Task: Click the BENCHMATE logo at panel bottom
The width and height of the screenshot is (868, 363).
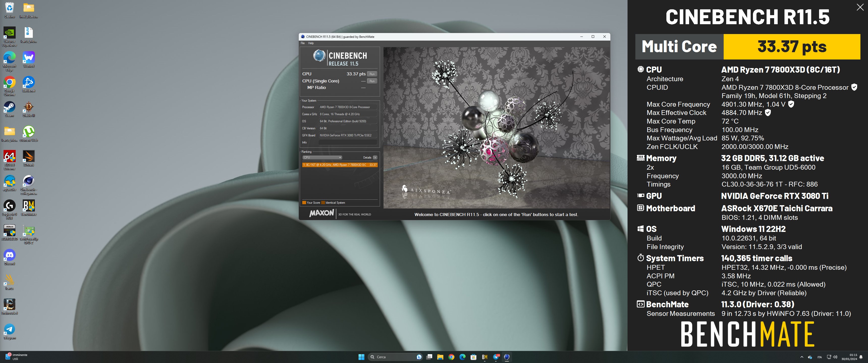Action: tap(747, 334)
